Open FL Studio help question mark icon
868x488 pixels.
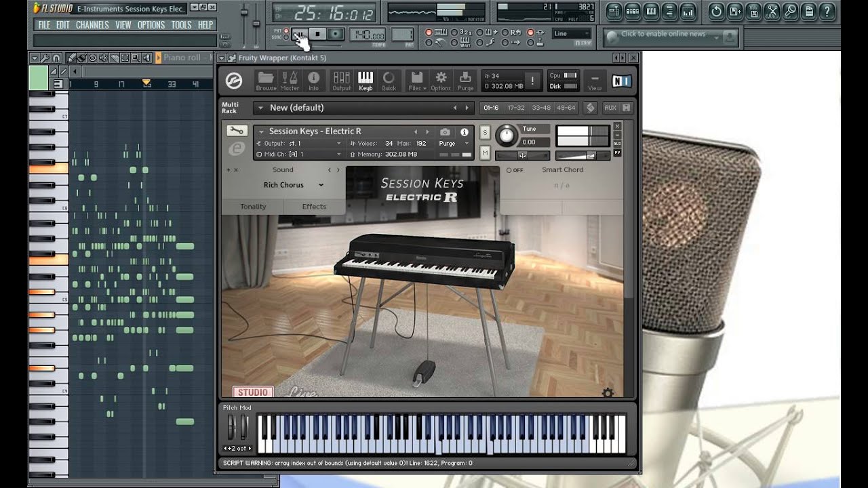827,11
